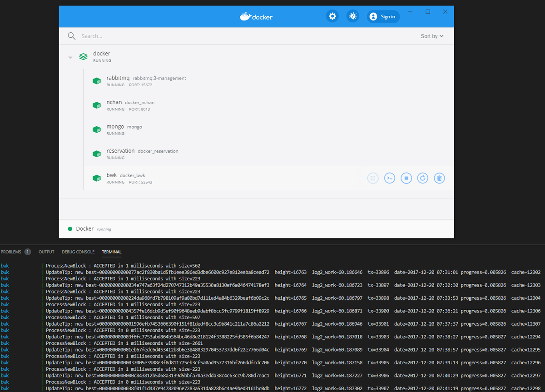
Task: Stop the bwk container
Action: coord(406,178)
